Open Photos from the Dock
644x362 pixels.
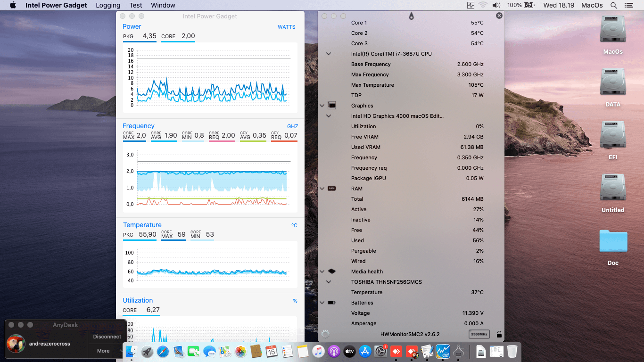(240, 351)
